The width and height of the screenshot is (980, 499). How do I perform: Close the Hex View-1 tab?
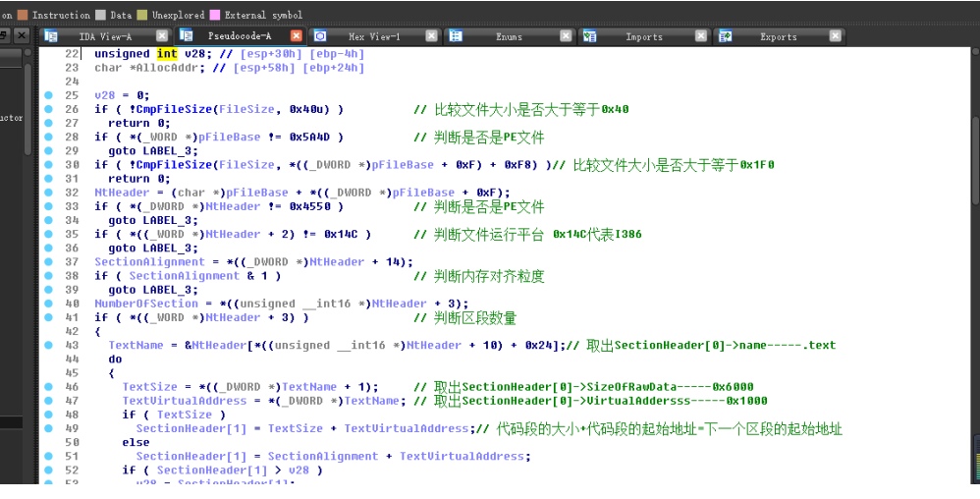click(431, 36)
